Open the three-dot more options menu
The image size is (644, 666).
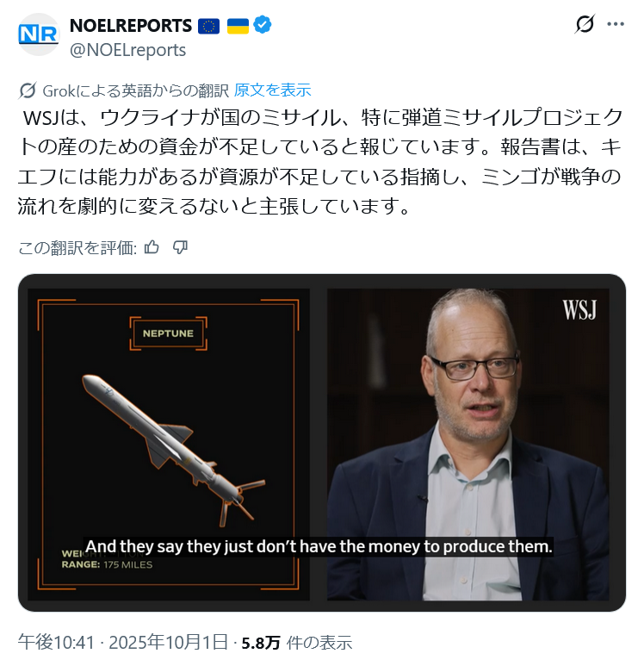(615, 24)
